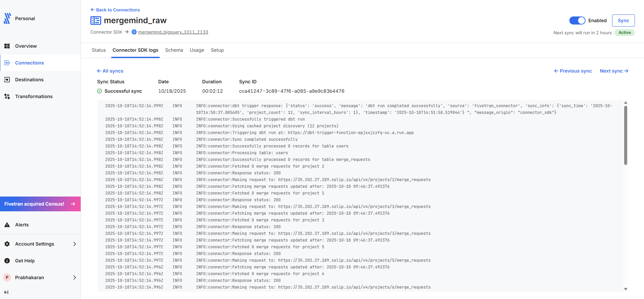The image size is (644, 299).
Task: Click the log scroll down arrow
Action: (x=626, y=289)
